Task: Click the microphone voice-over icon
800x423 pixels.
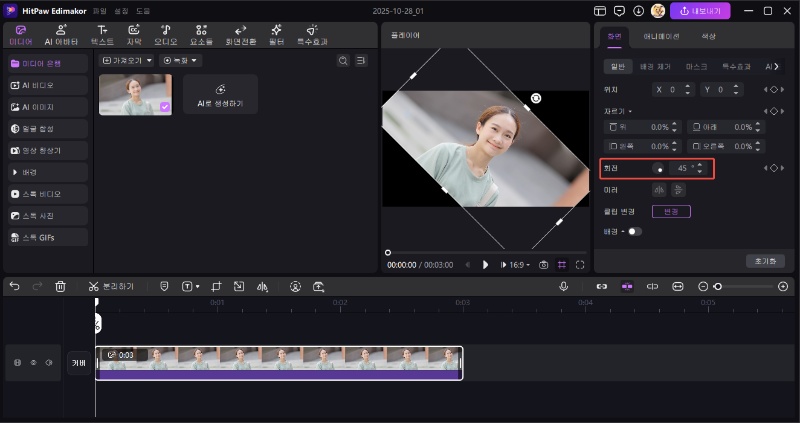Action: click(563, 287)
